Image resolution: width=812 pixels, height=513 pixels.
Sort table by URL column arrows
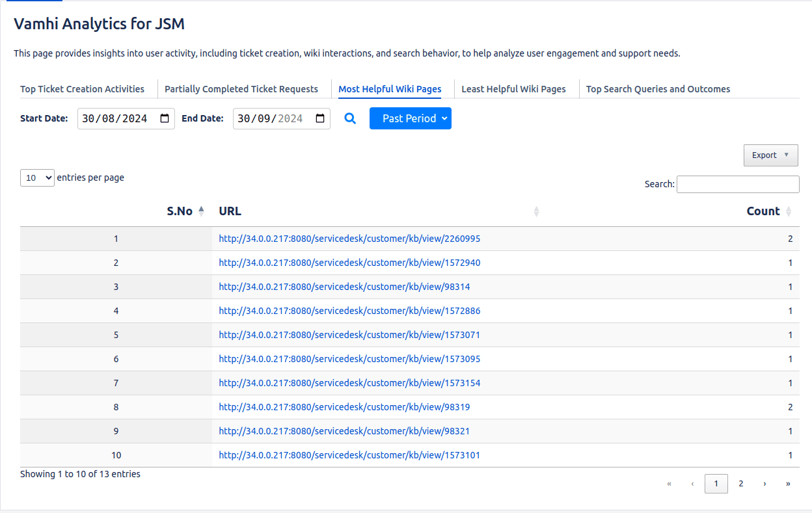click(x=536, y=211)
